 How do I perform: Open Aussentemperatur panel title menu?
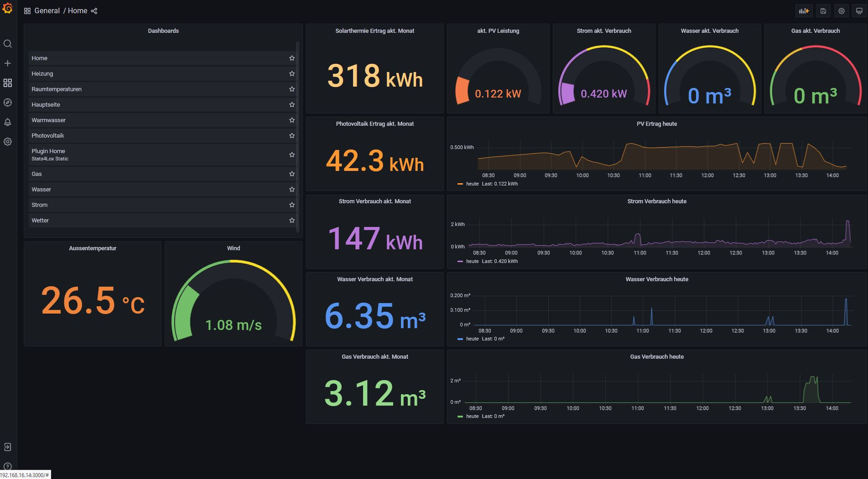point(93,248)
